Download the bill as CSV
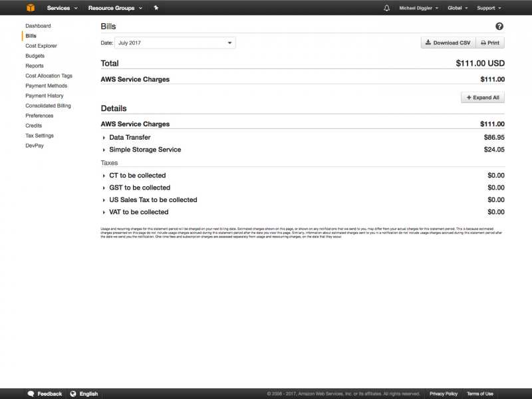Screen dimensions: 532x399 click(448, 43)
